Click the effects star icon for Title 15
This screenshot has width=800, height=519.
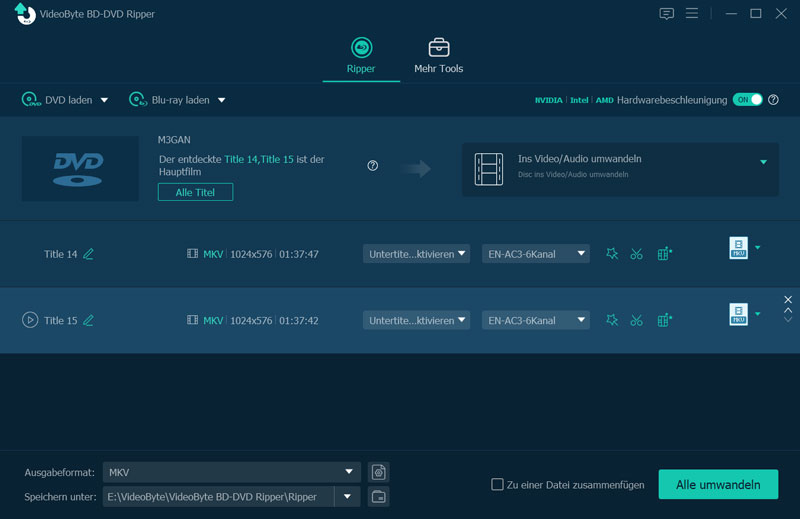tap(612, 320)
